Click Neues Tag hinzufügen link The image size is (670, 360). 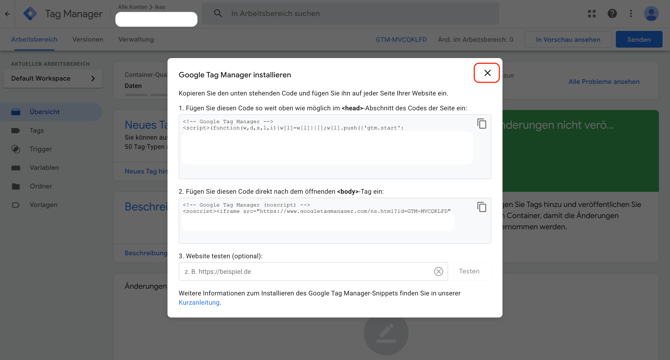click(146, 171)
